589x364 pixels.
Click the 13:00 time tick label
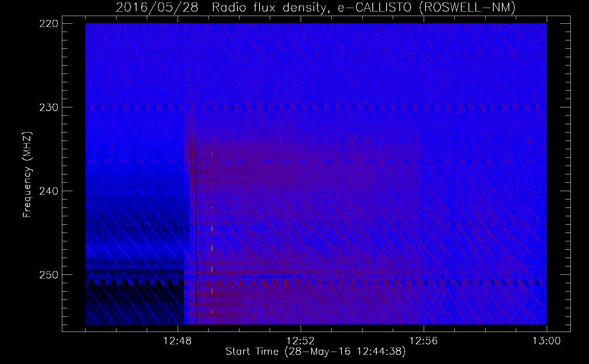(547, 341)
